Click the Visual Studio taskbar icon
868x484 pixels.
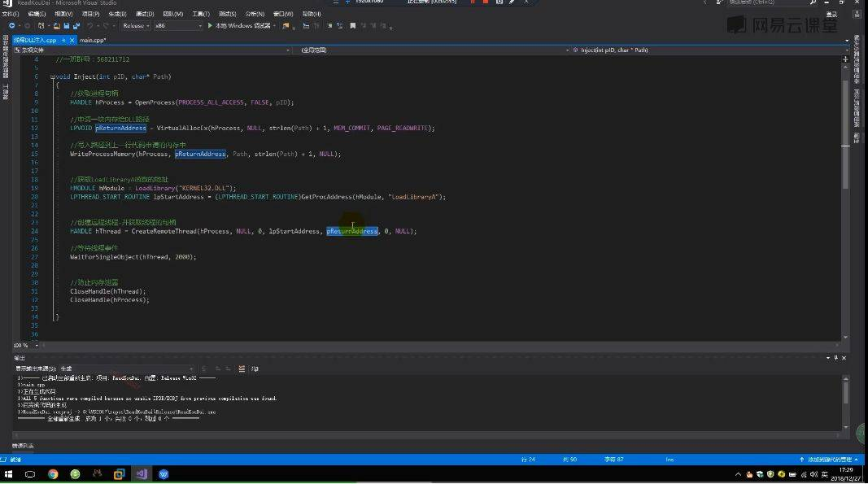pyautogui.click(x=142, y=473)
